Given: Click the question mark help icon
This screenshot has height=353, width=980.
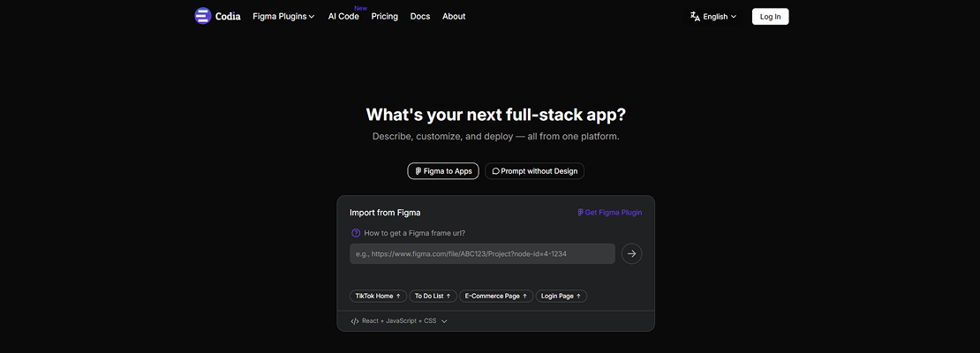Looking at the screenshot, I should point(356,233).
